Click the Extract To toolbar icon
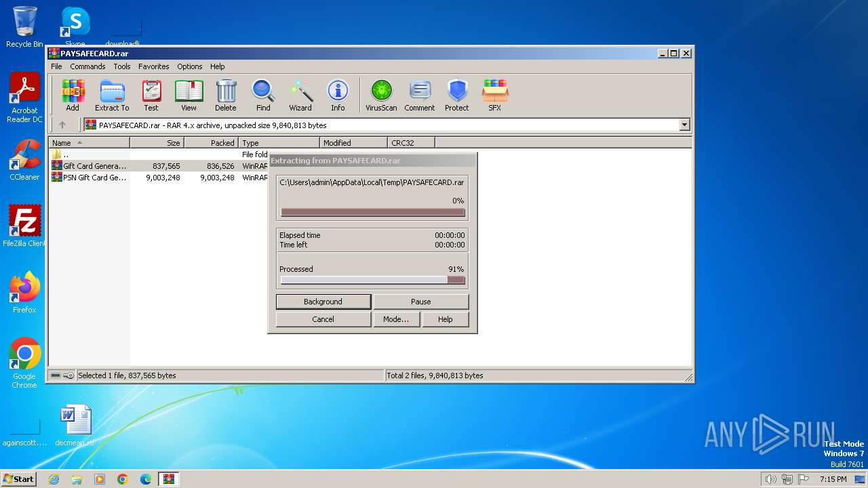This screenshot has width=868, height=488. click(112, 95)
